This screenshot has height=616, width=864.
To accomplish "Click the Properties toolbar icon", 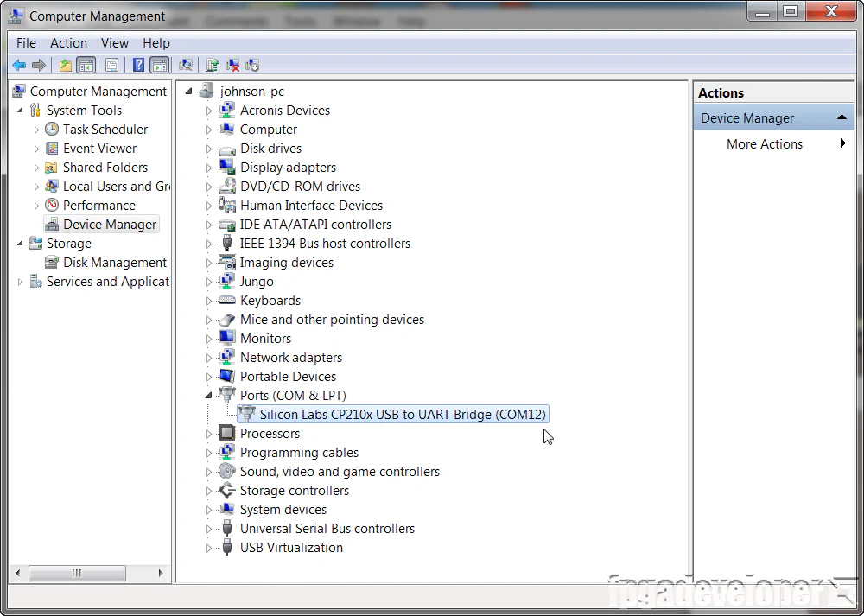I will [112, 65].
